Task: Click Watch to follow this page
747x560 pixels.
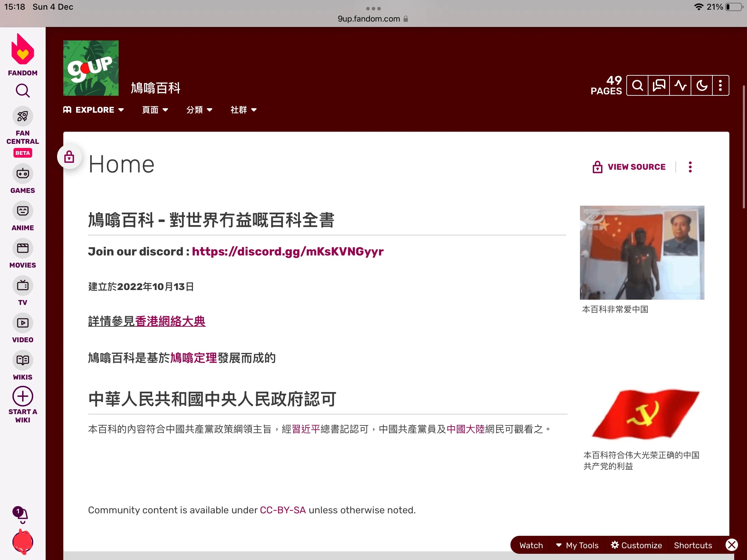Action: click(531, 545)
